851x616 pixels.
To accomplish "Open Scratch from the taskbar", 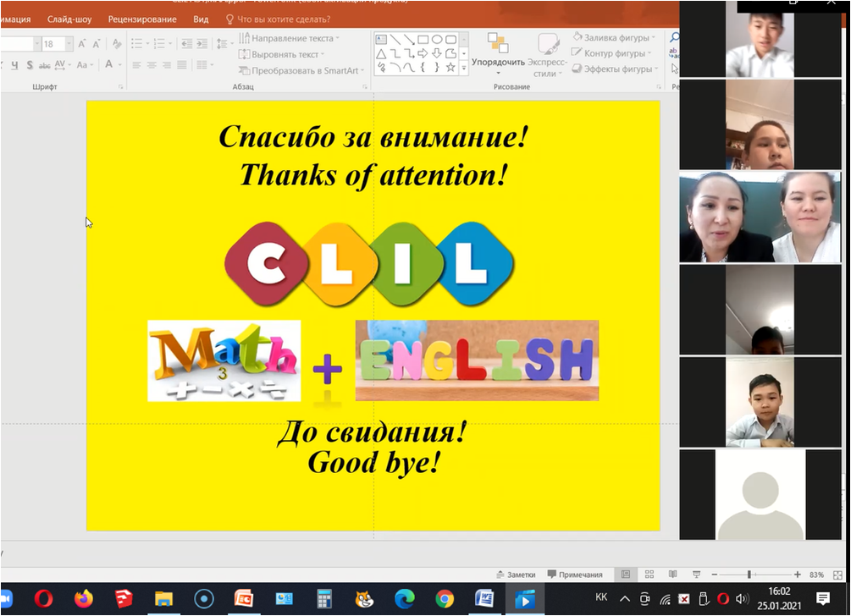I will coord(365,598).
